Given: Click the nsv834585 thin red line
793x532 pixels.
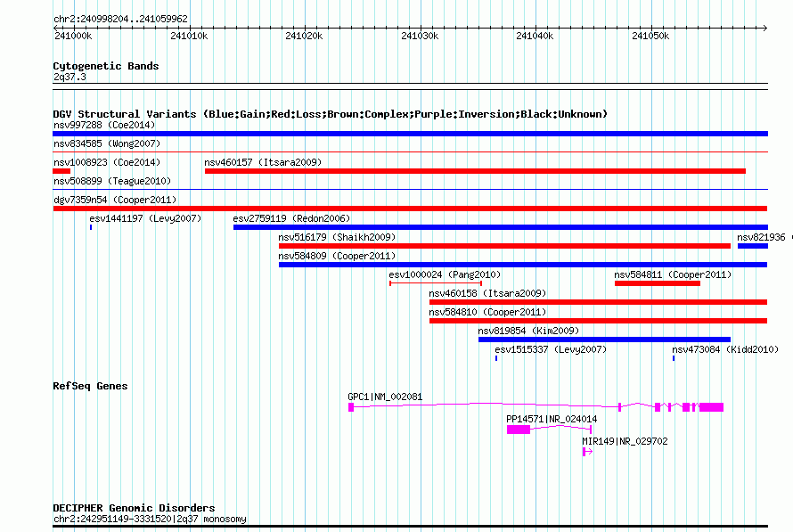Looking at the screenshot, I should point(410,151).
